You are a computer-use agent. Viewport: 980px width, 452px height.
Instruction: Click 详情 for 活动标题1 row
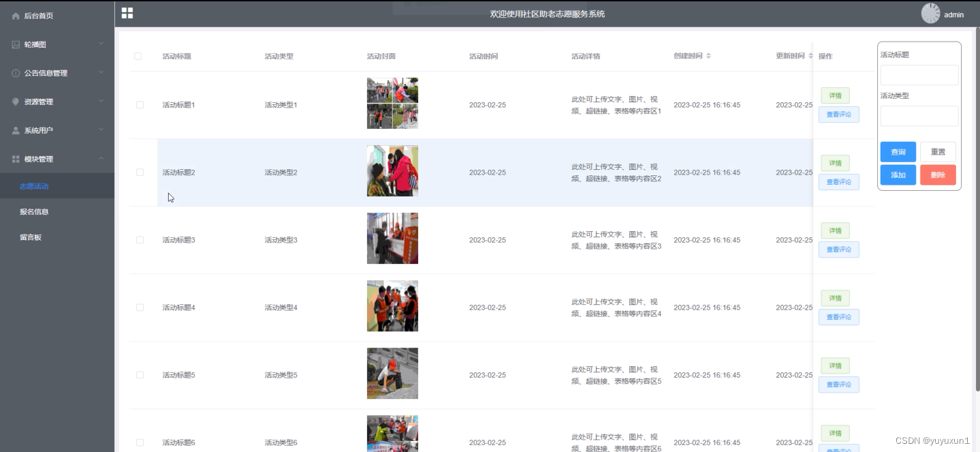[835, 95]
